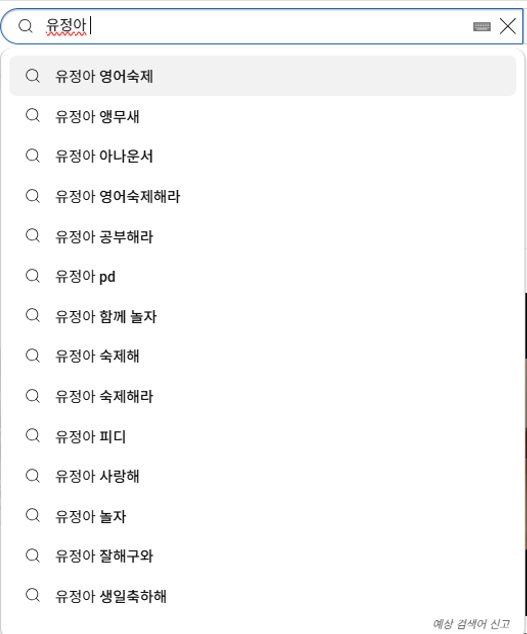The image size is (527, 634).
Task: Choose the 유정아 함께 놀자 suggestion
Action: pos(262,316)
